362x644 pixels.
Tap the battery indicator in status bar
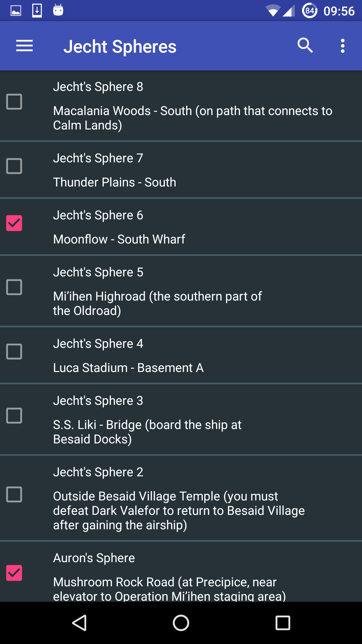pyautogui.click(x=310, y=11)
